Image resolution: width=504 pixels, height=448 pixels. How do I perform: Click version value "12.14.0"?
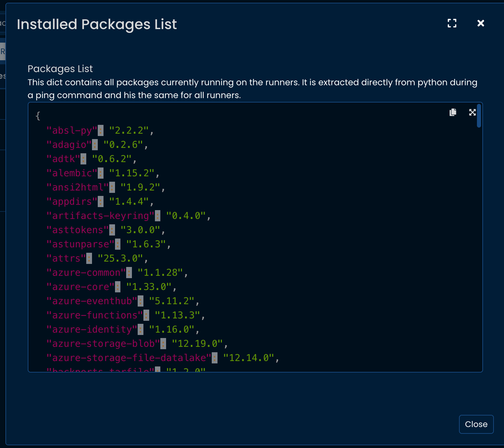pyautogui.click(x=248, y=358)
